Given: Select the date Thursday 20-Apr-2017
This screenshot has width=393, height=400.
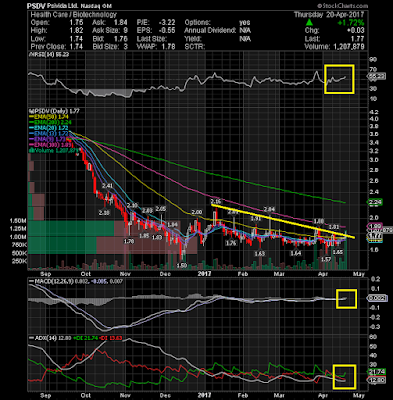Looking at the screenshot, I should [x=329, y=15].
